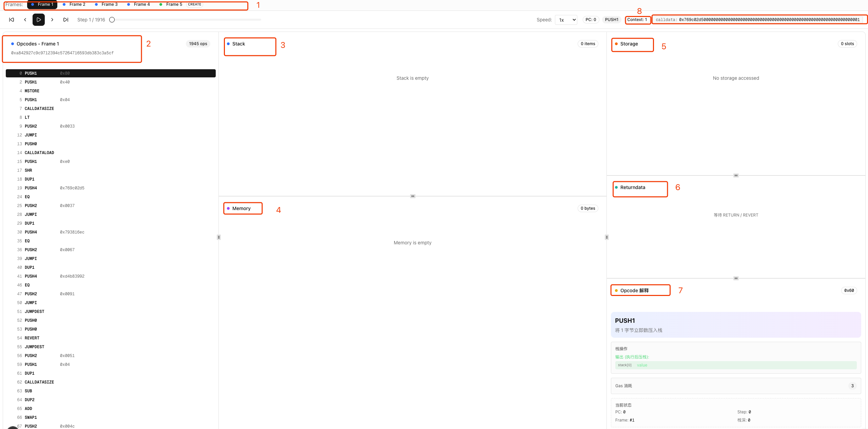Click the step progress slider knob
The width and height of the screenshot is (868, 429).
(x=112, y=19)
